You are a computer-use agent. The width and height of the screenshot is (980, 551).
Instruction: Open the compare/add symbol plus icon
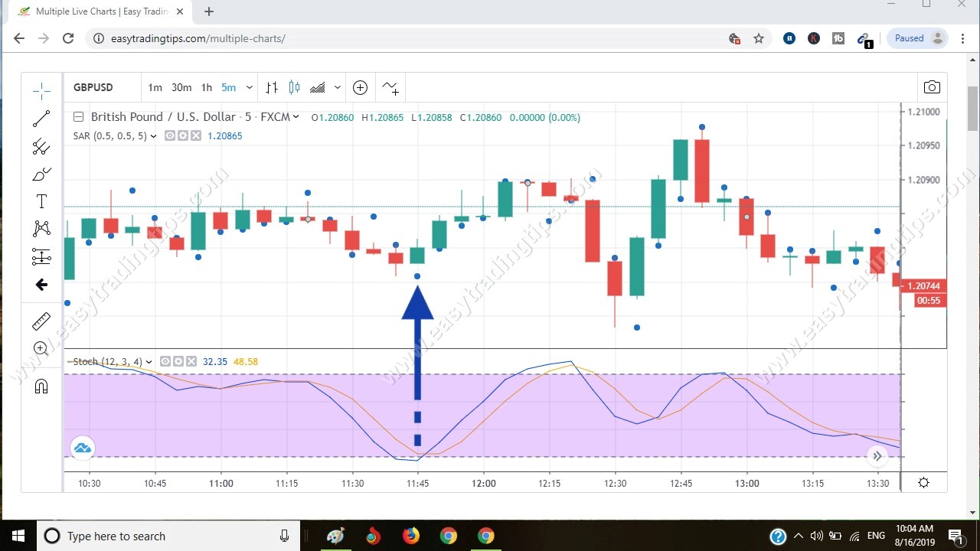tap(360, 87)
